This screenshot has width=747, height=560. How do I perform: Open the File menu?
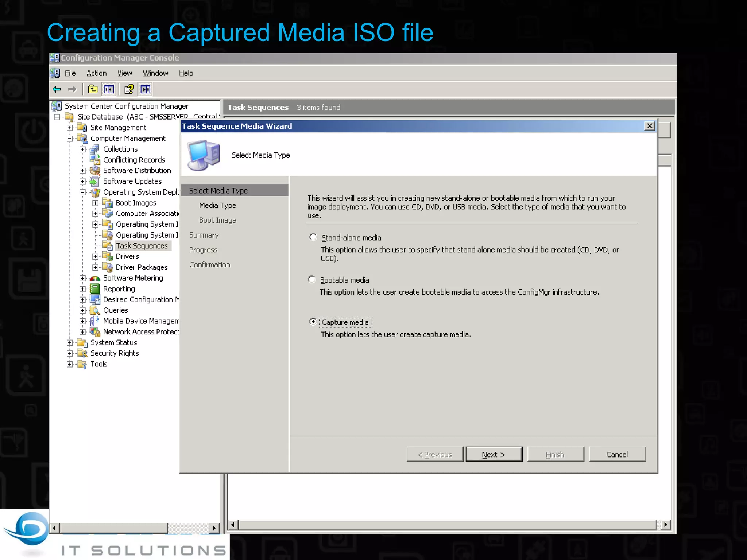[70, 73]
